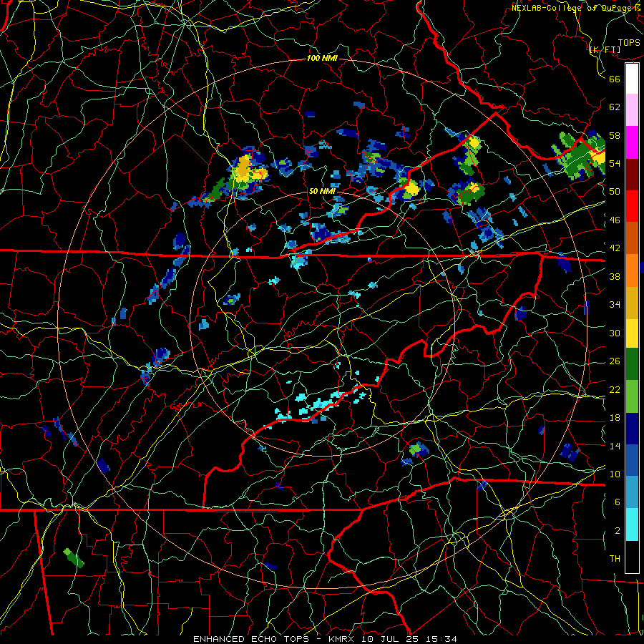Click the [K FT] units label
The image size is (644, 644).
pyautogui.click(x=605, y=50)
